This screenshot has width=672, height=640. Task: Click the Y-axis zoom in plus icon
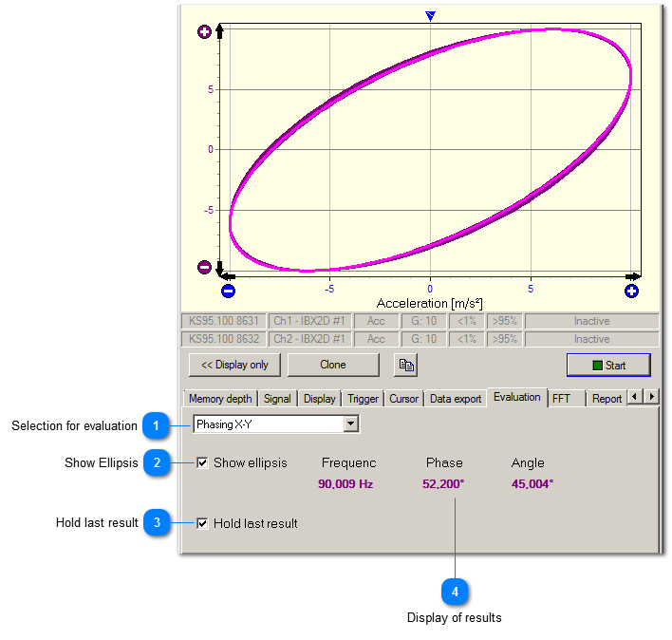(x=204, y=32)
